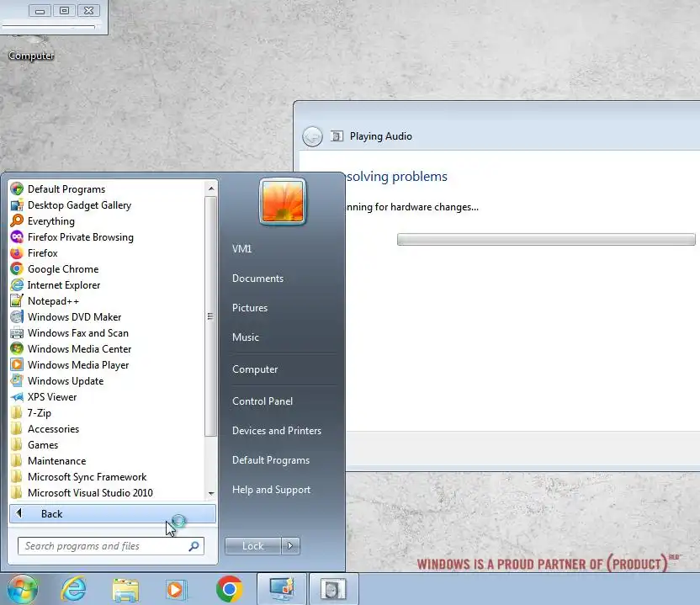Screen dimensions: 700x605
Task: Launch XPS Viewer icon
Action: coord(17,397)
